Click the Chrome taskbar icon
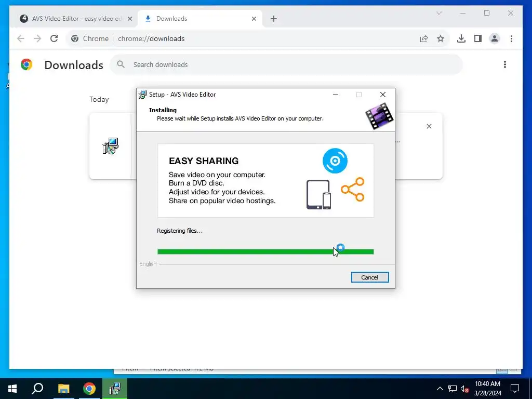Viewport: 532px width, 399px height. pos(89,389)
